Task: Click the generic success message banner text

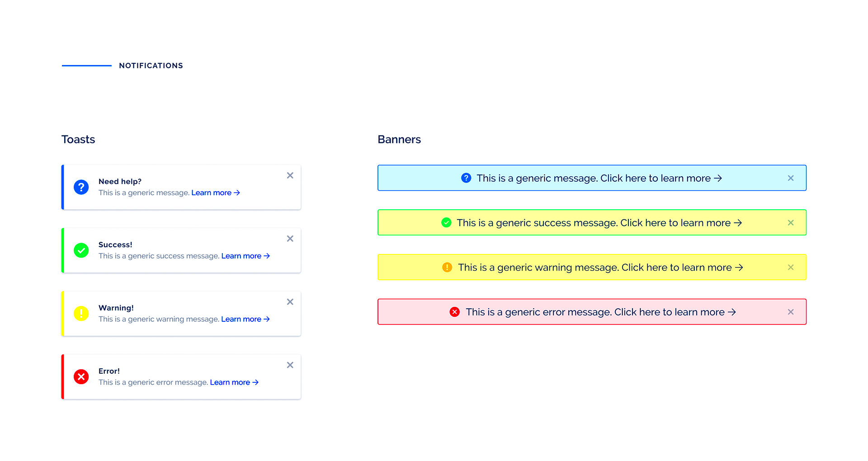Action: pos(599,223)
